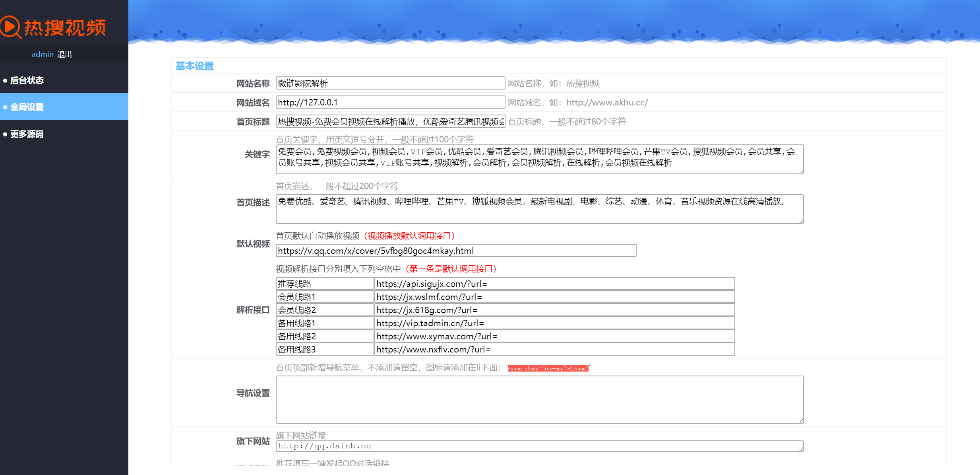The width and height of the screenshot is (980, 475).
Task: Open the 后台状态 sidebar menu
Action: pyautogui.click(x=27, y=80)
